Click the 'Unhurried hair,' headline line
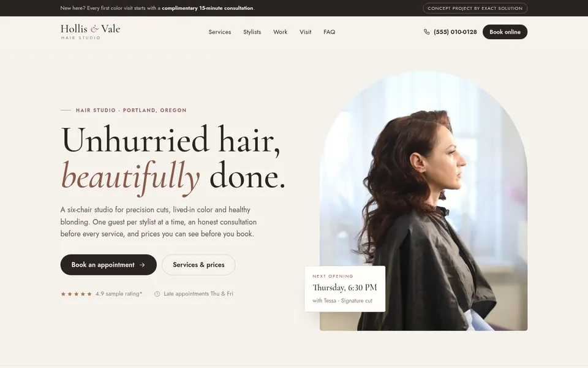 click(x=171, y=140)
